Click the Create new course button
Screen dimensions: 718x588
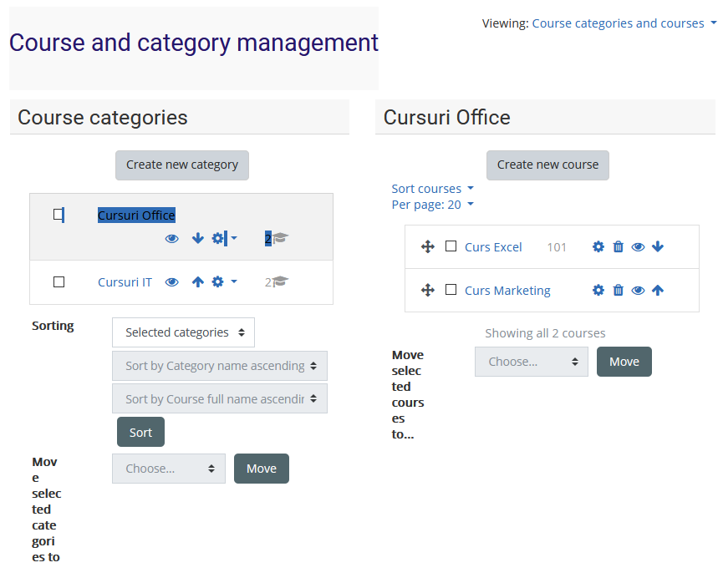(x=547, y=165)
